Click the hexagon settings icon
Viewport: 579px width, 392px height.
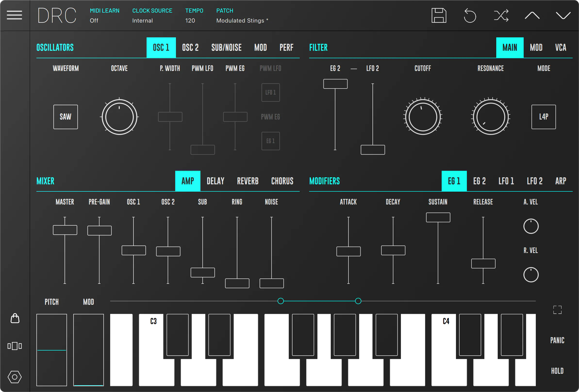pyautogui.click(x=15, y=377)
